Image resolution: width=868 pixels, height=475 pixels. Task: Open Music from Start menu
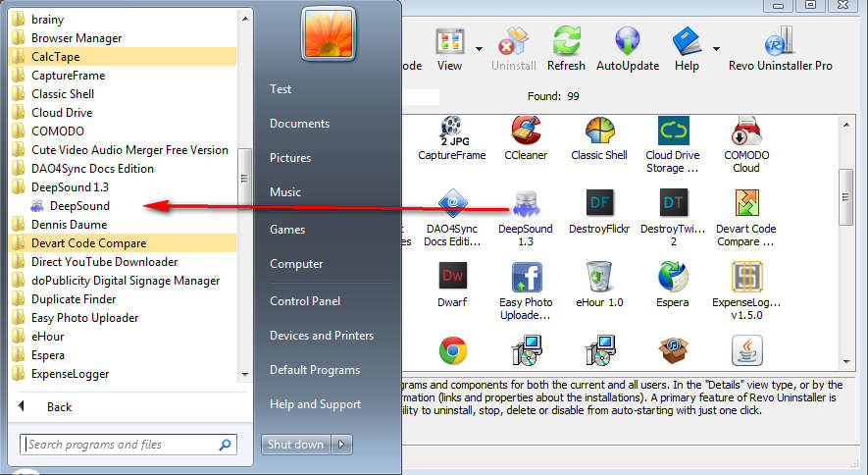285,192
